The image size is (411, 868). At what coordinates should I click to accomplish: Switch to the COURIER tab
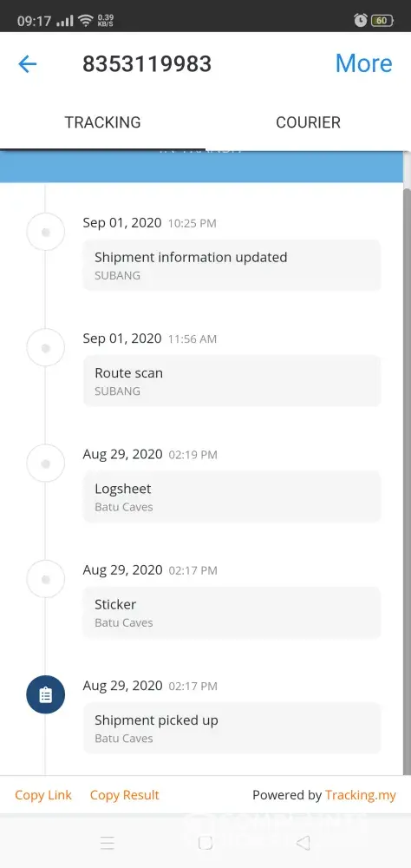308,122
